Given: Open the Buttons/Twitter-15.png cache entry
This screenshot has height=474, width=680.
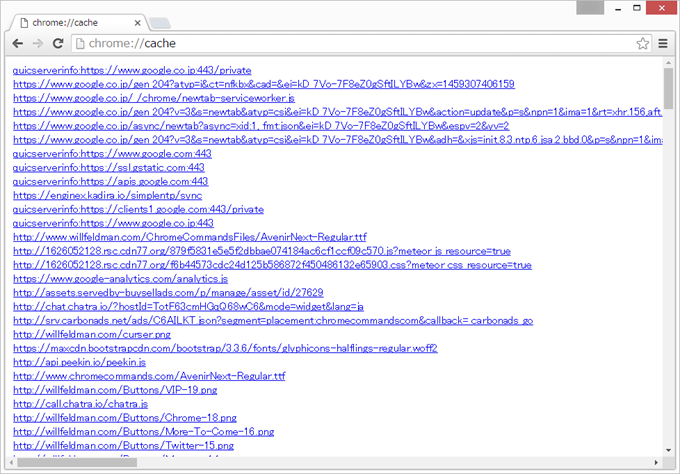Looking at the screenshot, I should 123,445.
